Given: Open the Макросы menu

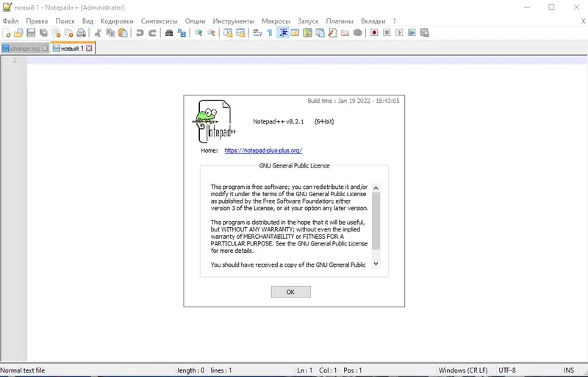Looking at the screenshot, I should coord(276,21).
